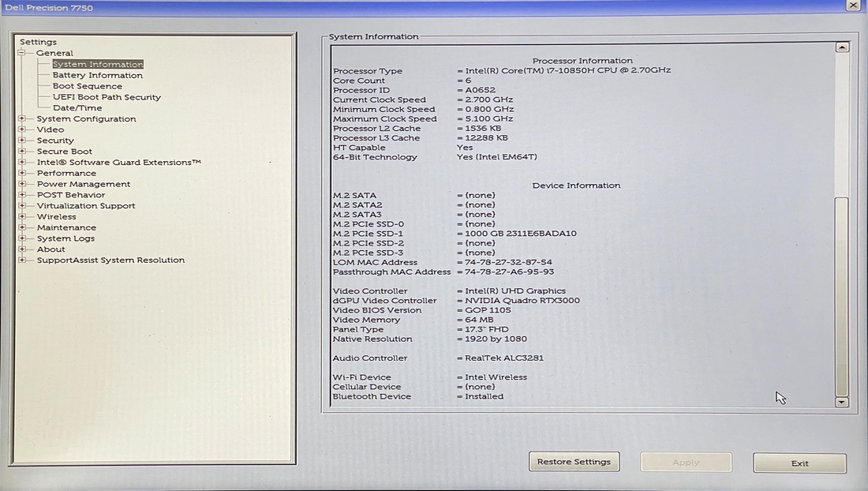Viewport: 868px width, 491px height.
Task: Expand the Maintenance node
Action: click(22, 227)
